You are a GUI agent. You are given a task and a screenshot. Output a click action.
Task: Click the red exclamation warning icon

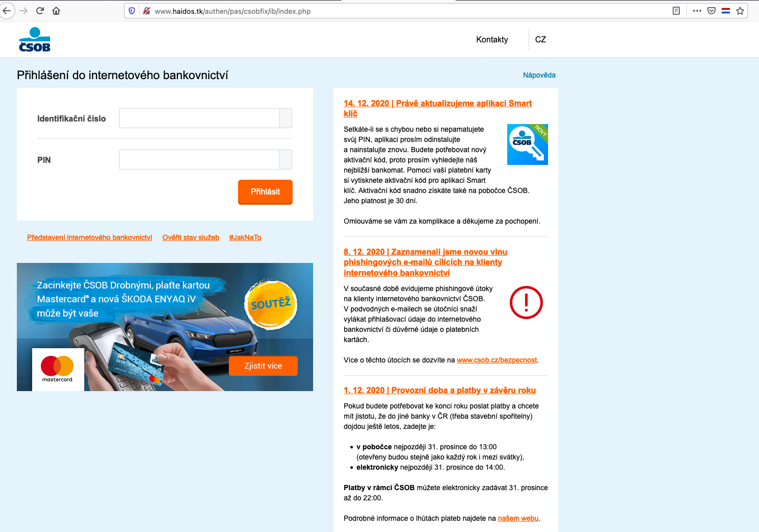(x=526, y=302)
